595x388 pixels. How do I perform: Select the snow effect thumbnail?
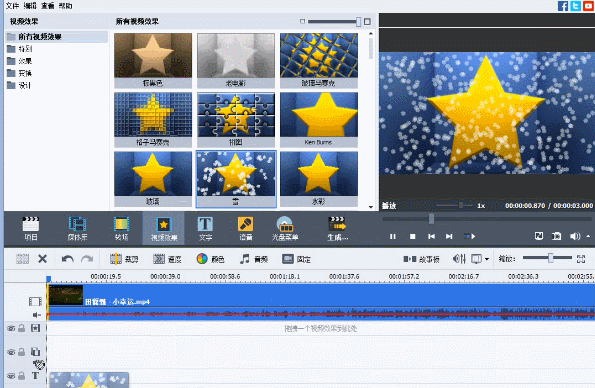click(236, 179)
